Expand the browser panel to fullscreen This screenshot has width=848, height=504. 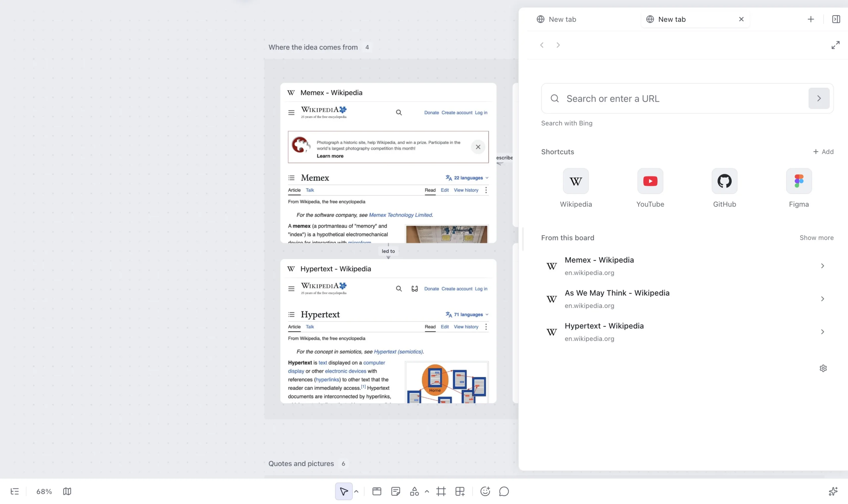835,45
